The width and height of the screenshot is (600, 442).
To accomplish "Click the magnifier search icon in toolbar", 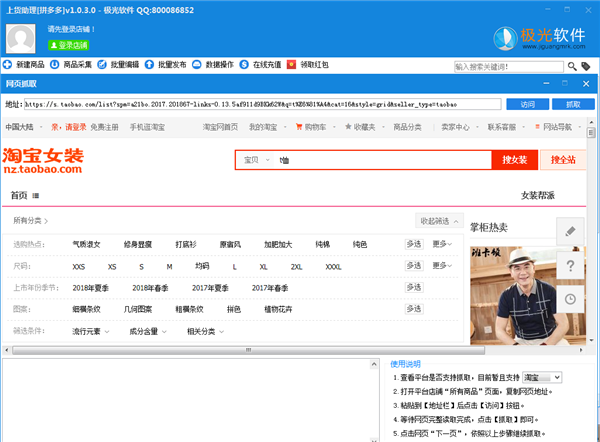I will point(572,67).
